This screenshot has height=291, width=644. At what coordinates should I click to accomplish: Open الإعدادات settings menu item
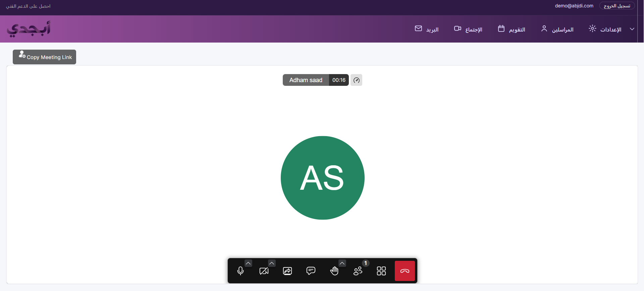pos(611,30)
